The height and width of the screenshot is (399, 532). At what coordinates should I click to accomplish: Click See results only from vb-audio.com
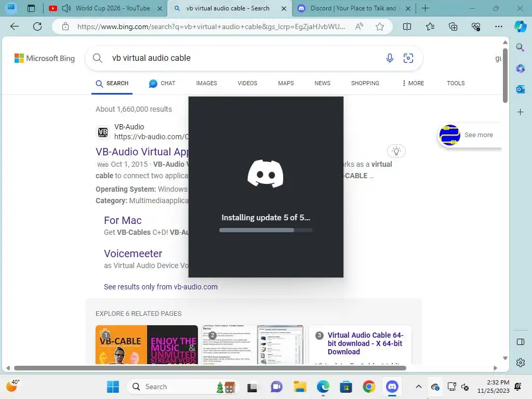161,287
